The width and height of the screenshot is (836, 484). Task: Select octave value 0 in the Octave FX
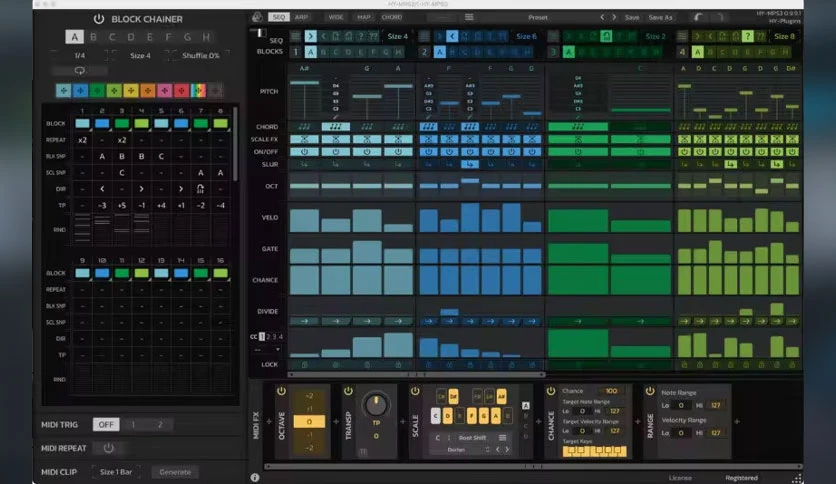[x=309, y=422]
